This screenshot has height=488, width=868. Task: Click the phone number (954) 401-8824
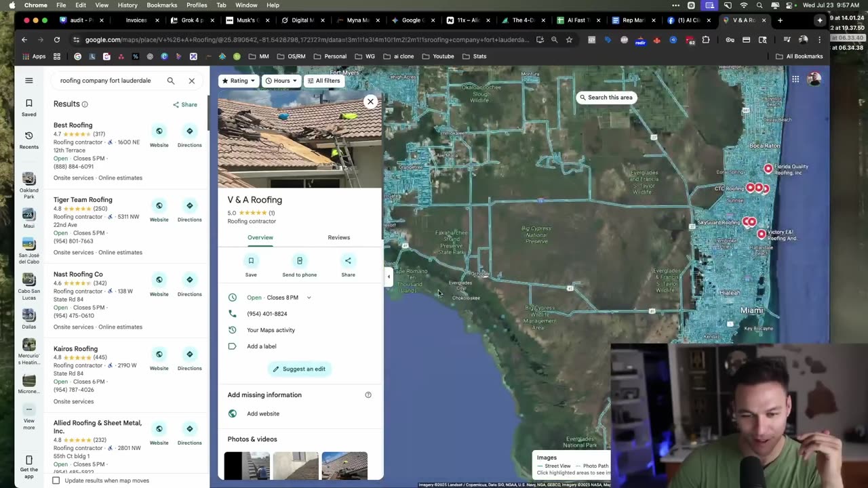[x=267, y=314]
